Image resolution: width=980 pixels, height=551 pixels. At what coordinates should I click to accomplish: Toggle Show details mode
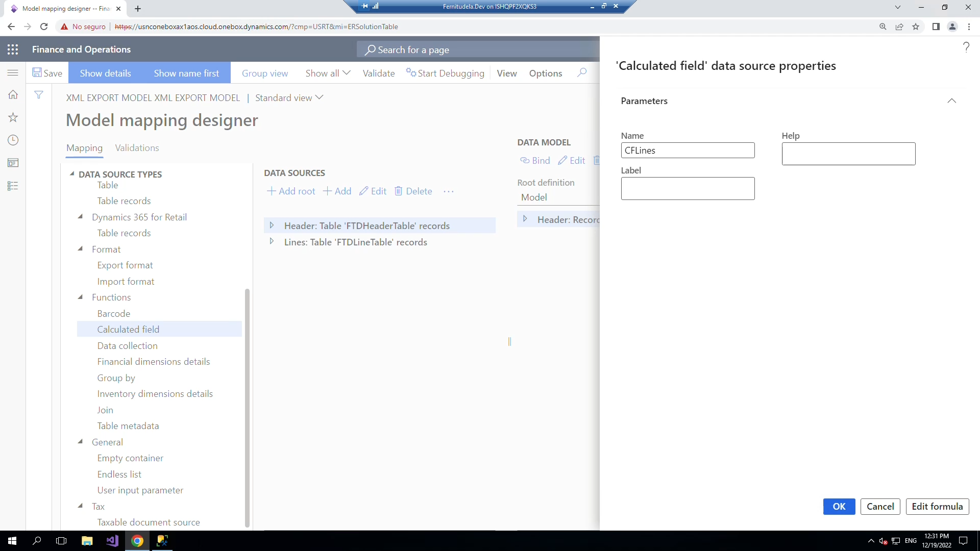105,72
